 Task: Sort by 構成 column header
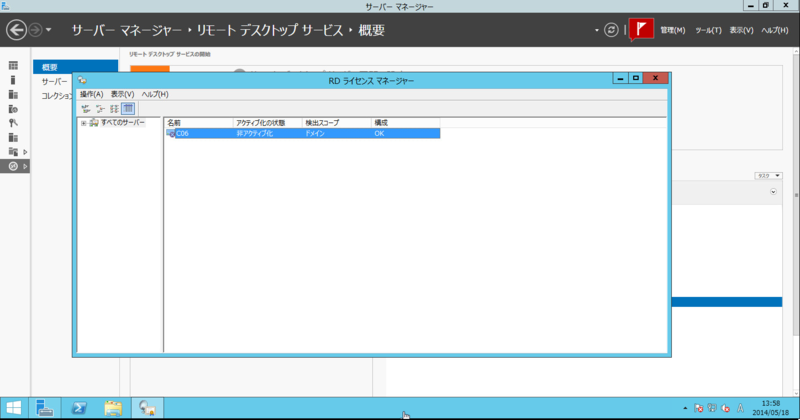(406, 123)
